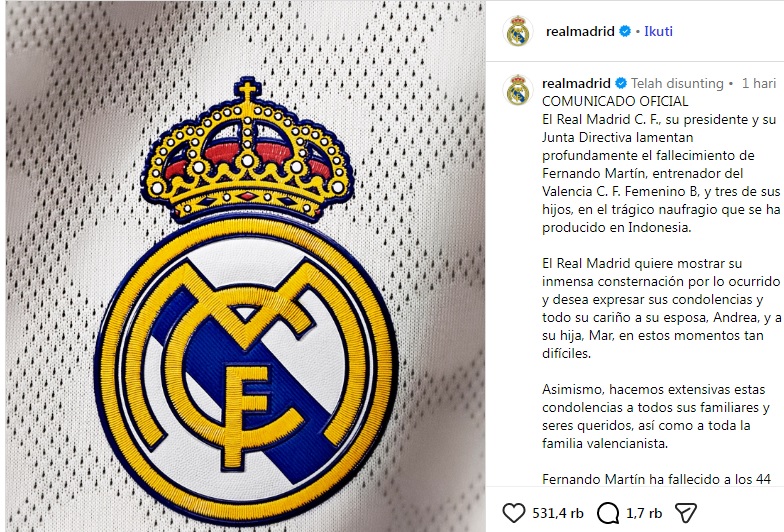The image size is (784, 532).
Task: Click verified badge in post header
Action: (x=625, y=31)
